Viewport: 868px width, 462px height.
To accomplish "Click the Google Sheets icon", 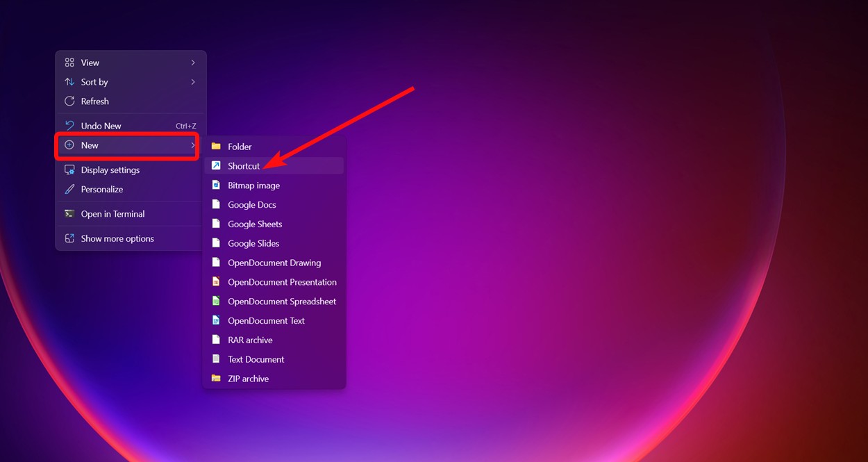I will pos(217,224).
